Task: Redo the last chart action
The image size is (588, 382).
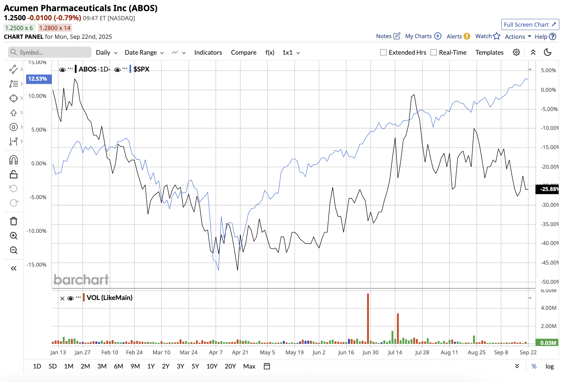Action: [13, 203]
